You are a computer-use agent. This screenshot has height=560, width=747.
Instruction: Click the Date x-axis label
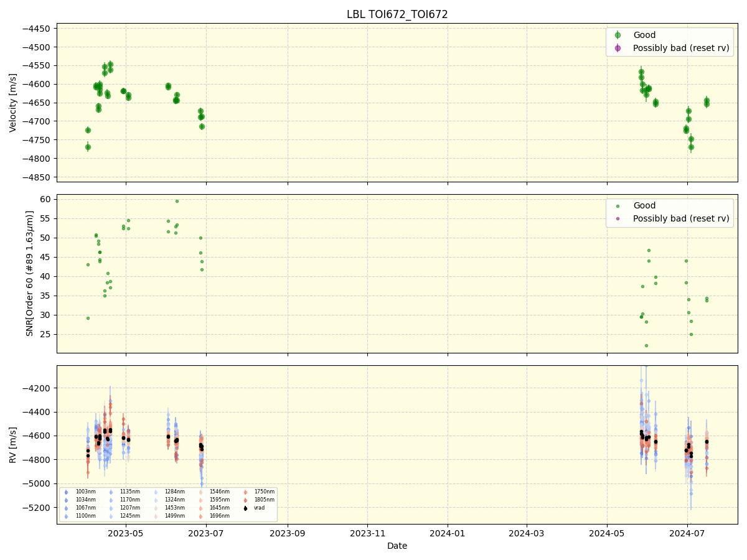[397, 546]
